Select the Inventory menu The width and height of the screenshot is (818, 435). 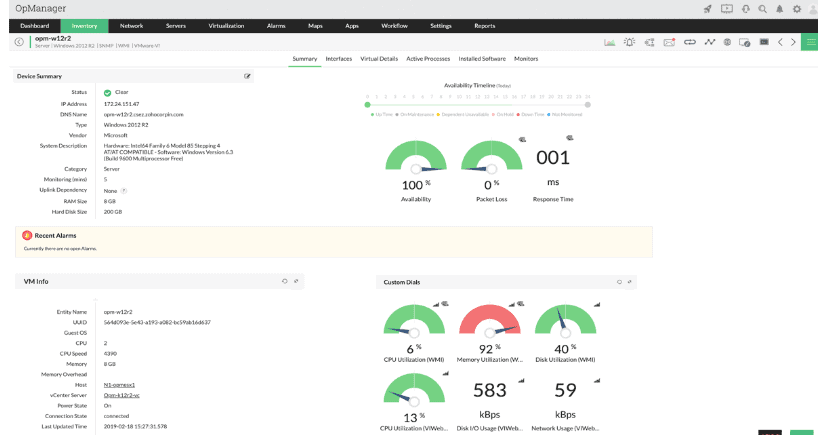[85, 26]
